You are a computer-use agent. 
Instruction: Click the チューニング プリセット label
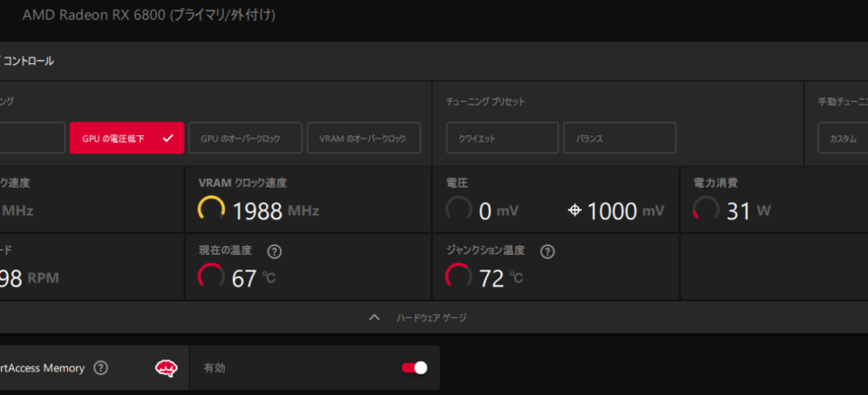click(485, 102)
